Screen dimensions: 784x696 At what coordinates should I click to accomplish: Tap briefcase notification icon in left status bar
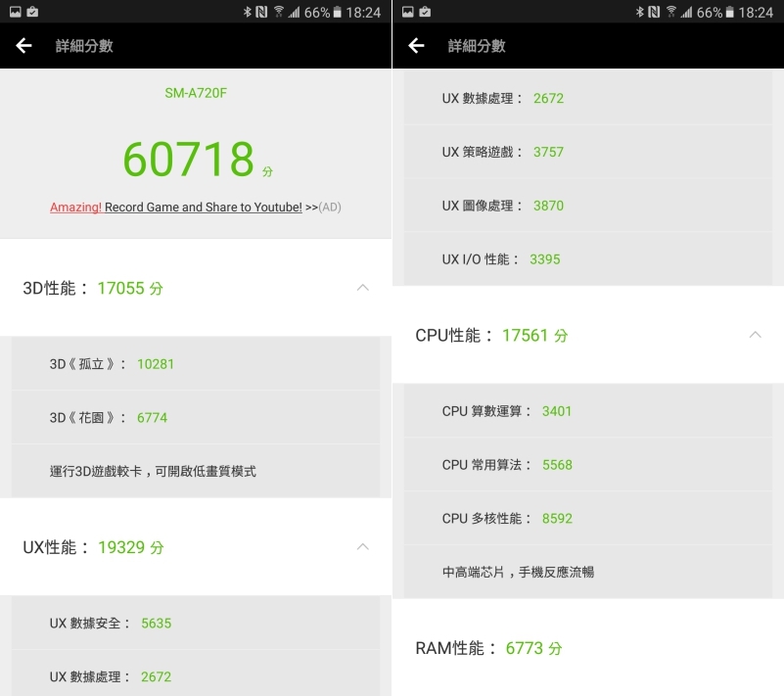click(32, 12)
